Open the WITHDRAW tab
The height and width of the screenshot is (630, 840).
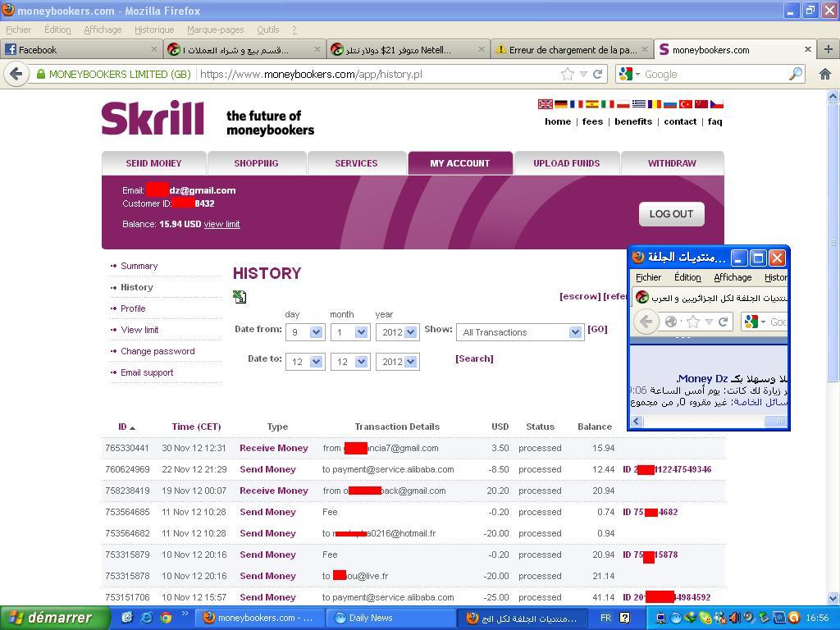coord(673,163)
